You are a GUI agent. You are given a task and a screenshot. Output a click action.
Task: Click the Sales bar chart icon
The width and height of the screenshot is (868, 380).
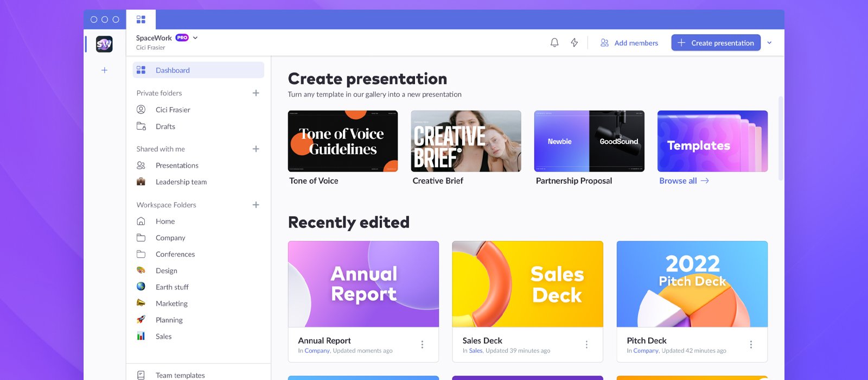[x=141, y=336]
